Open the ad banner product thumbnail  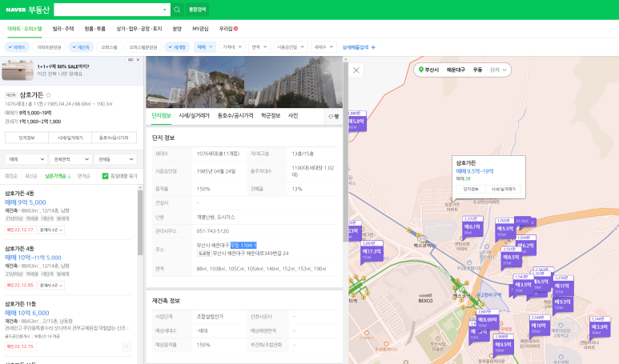coord(18,70)
